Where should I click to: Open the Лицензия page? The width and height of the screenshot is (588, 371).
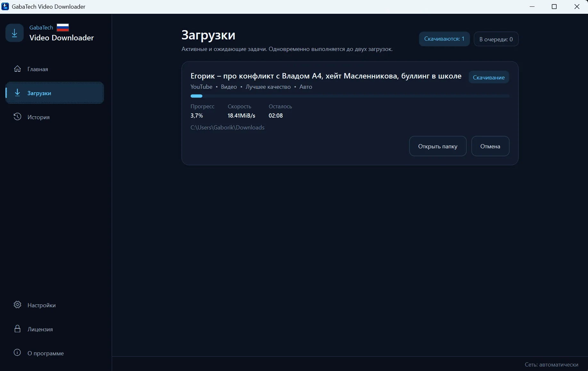click(x=54, y=329)
